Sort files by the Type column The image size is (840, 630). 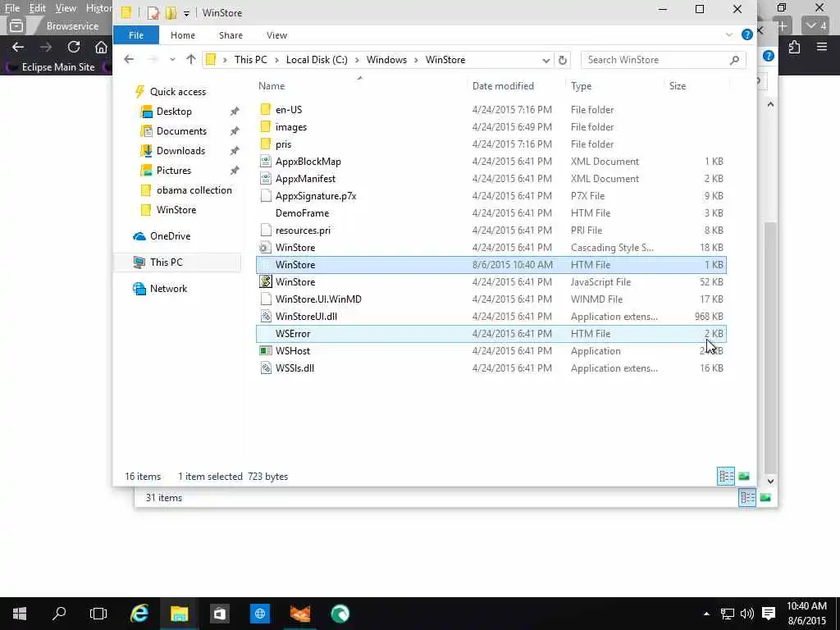pos(582,85)
